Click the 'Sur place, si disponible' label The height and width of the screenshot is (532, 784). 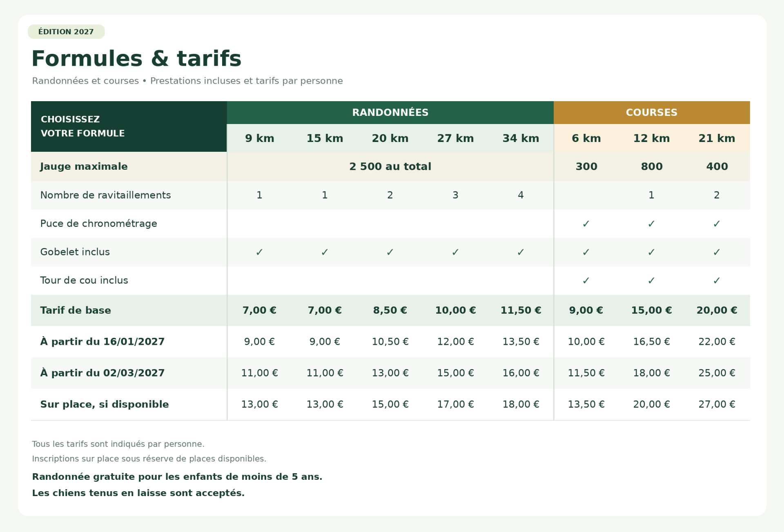pyautogui.click(x=105, y=404)
